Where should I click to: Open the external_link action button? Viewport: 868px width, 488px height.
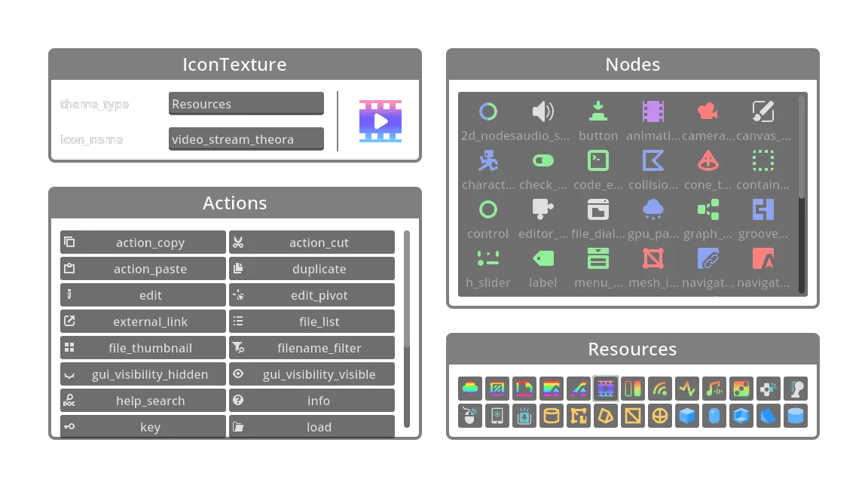coord(143,322)
